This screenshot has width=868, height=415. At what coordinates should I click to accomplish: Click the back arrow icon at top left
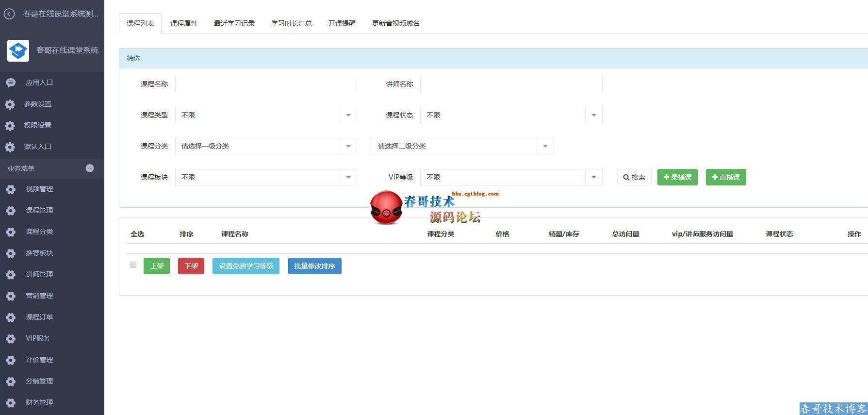(9, 14)
